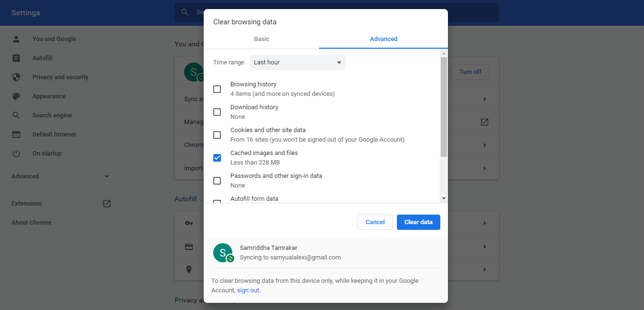Click the arrow on the Chrome name row
This screenshot has width=644, height=310.
click(485, 145)
